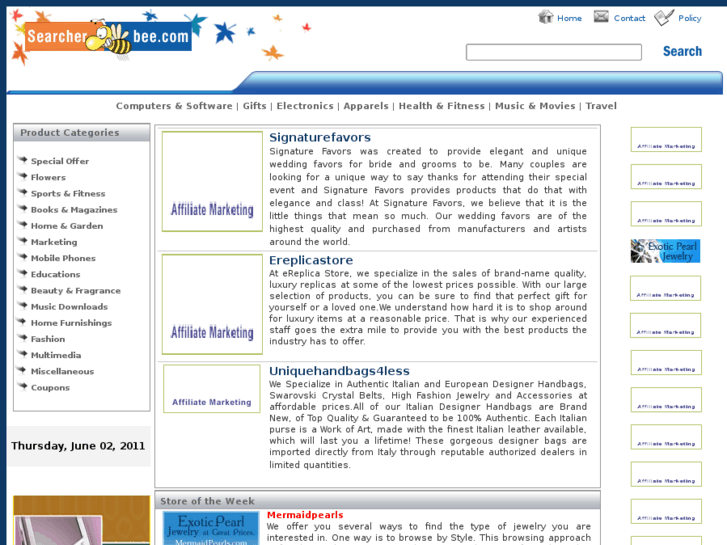Select Home Furnishings category
Image resolution: width=727 pixels, height=545 pixels.
point(71,323)
